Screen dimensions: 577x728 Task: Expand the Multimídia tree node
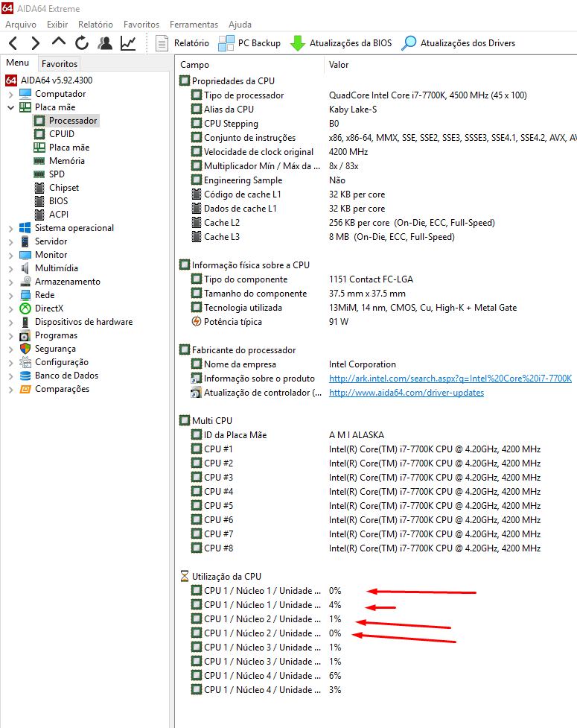(x=10, y=268)
